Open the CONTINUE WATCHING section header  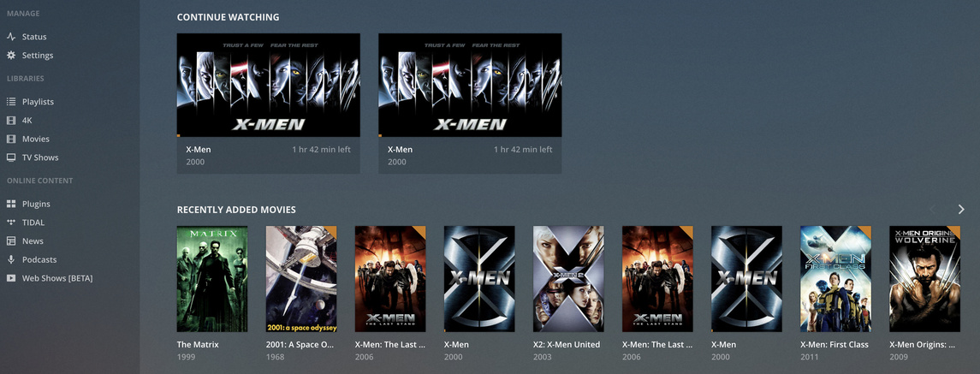[x=229, y=17]
